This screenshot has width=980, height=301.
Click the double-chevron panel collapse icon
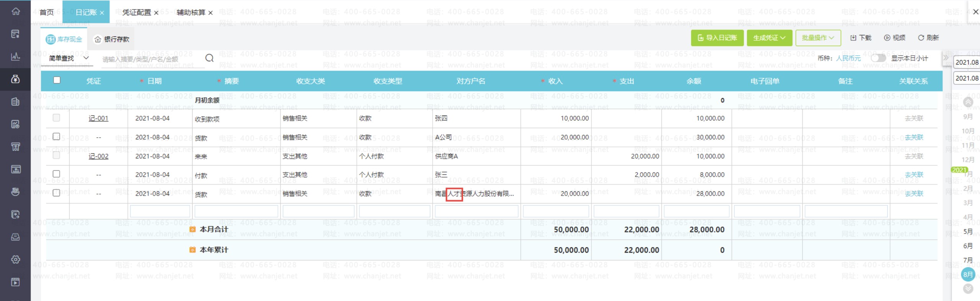pyautogui.click(x=946, y=58)
